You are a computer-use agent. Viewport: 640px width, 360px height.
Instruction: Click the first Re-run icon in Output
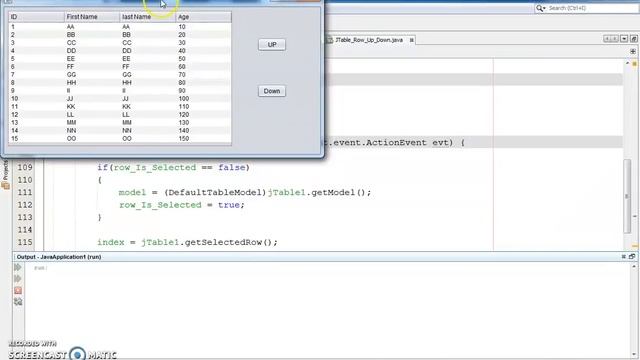coord(18,267)
